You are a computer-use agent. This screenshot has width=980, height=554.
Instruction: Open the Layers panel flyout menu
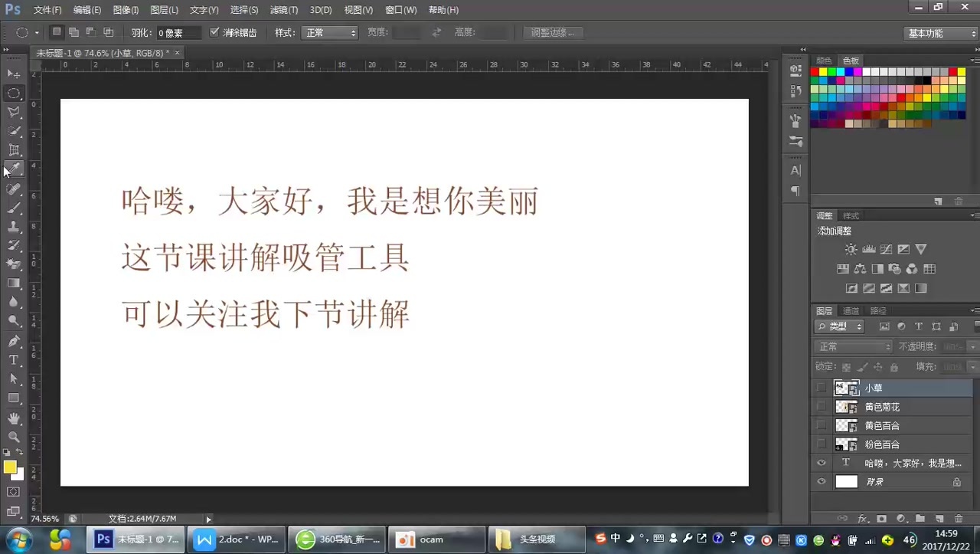[975, 311]
